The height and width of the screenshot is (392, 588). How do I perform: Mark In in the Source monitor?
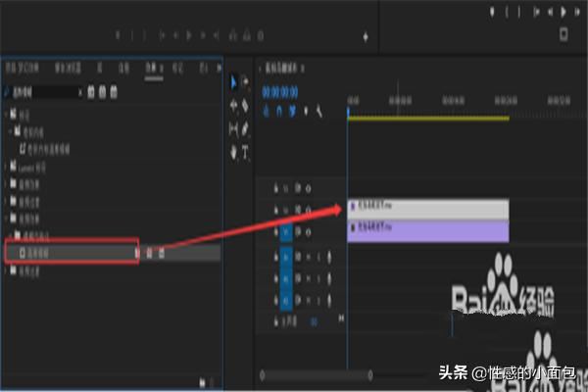(132, 35)
